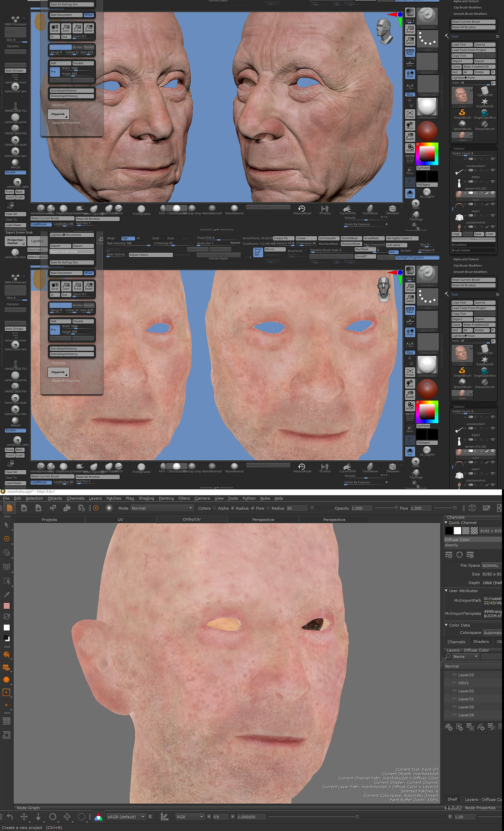Toggle the eye icon for Layer31
The width and height of the screenshot is (504, 831).
454,699
